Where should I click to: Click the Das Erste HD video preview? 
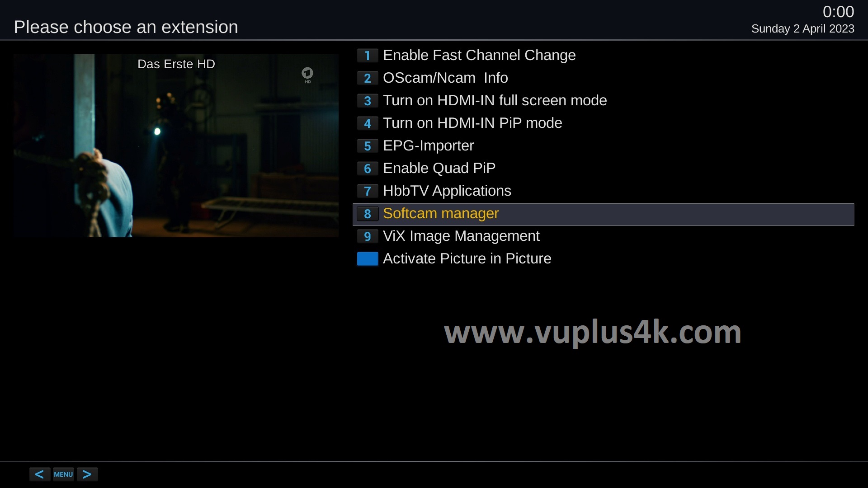pos(176,145)
